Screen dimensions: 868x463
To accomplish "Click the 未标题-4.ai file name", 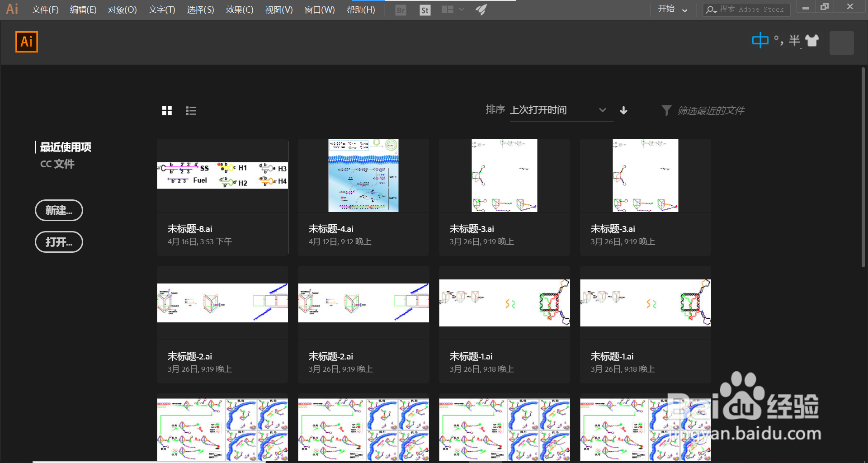I will click(x=331, y=229).
